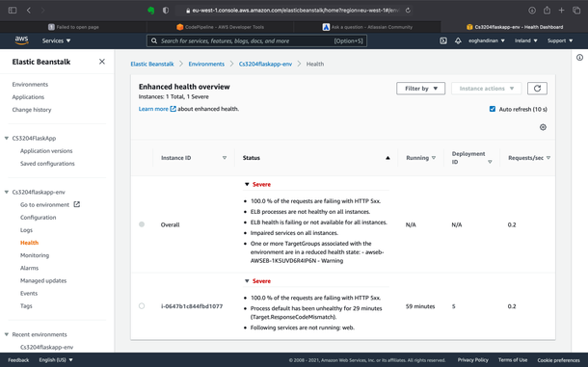Click the search magnifier icon
The width and height of the screenshot is (588, 367).
pyautogui.click(x=154, y=40)
